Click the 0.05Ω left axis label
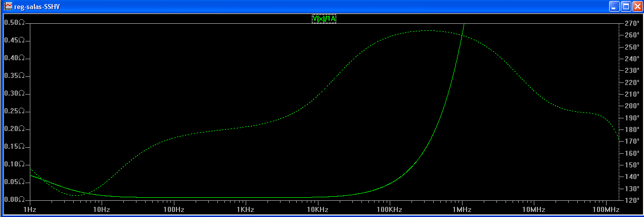This screenshot has width=644, height=217. 14,182
